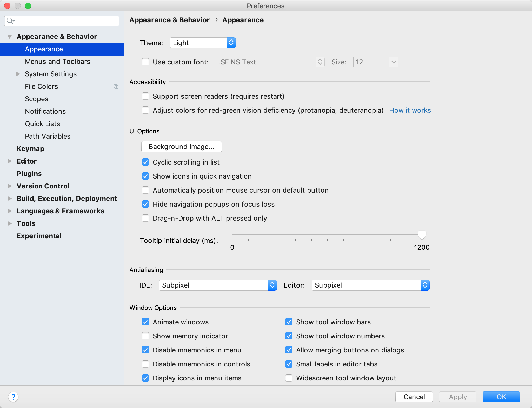Click the search magnifier icon
The image size is (532, 408).
click(x=10, y=21)
